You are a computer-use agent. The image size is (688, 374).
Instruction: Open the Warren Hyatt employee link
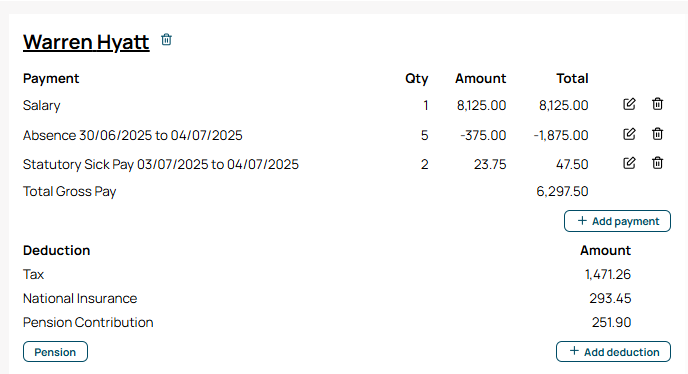(86, 42)
